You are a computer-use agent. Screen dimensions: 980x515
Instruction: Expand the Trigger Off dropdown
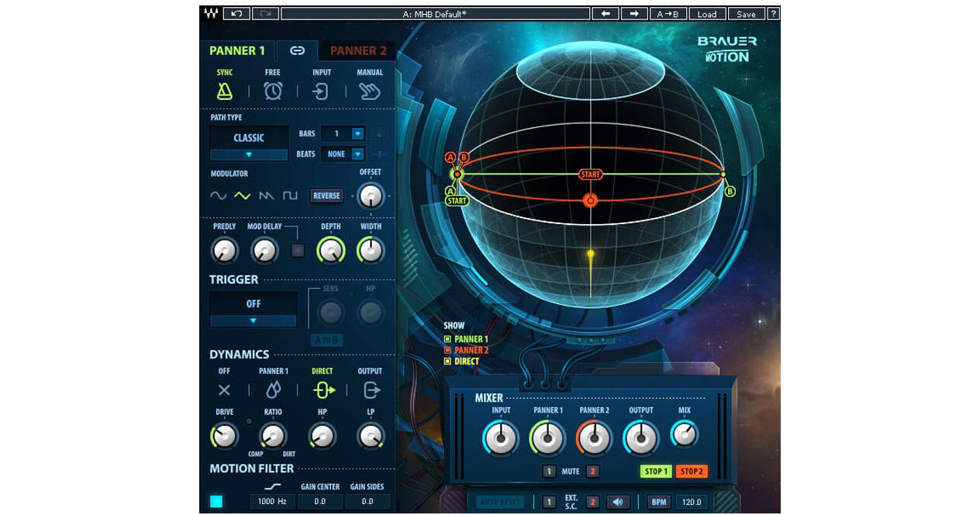253,320
